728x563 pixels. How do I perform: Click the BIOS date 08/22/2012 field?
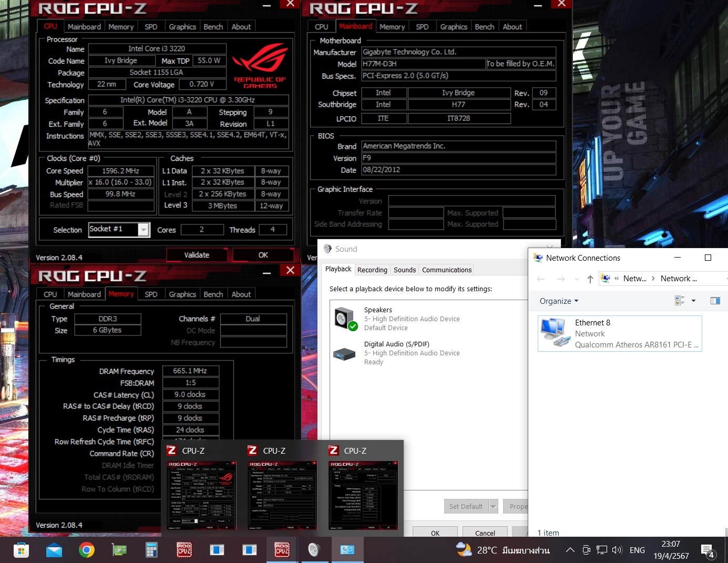tap(458, 170)
